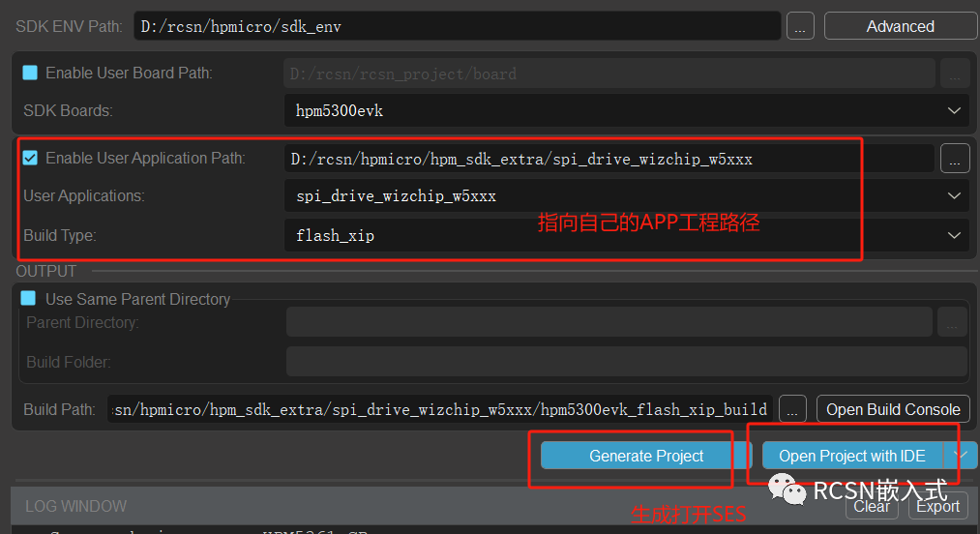Open the Build Console
Viewport: 980px width, 534px height.
point(893,409)
